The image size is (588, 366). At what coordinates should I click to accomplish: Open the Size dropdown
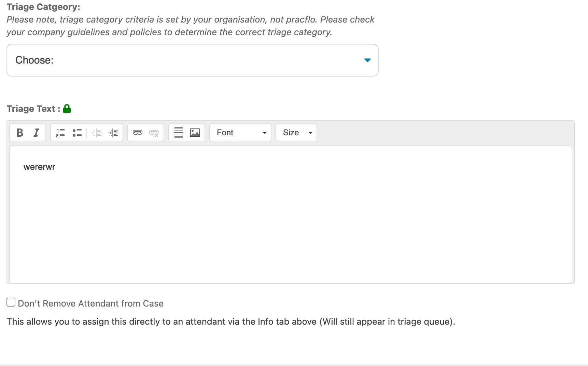(296, 133)
